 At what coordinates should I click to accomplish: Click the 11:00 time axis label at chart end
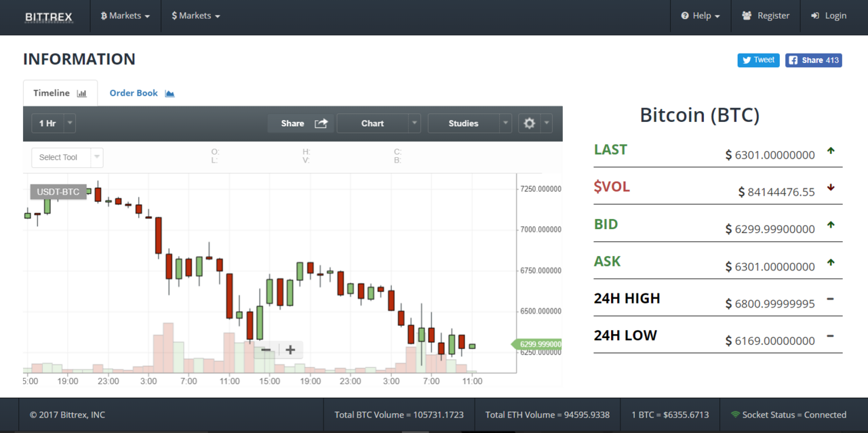coord(472,382)
